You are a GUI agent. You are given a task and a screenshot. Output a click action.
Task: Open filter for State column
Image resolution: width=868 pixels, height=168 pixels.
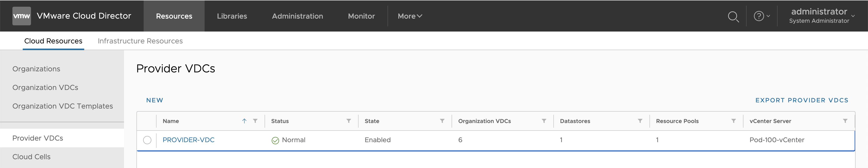442,121
